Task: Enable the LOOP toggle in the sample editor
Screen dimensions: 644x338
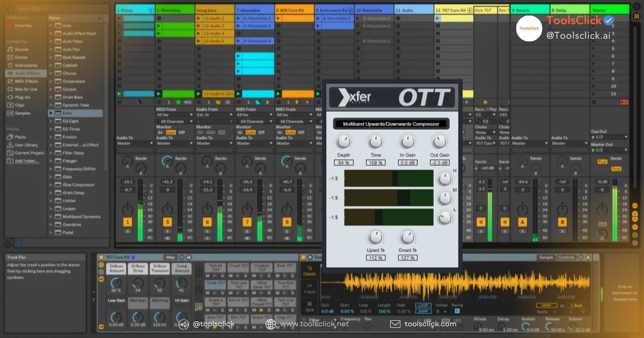Action: tap(424, 305)
